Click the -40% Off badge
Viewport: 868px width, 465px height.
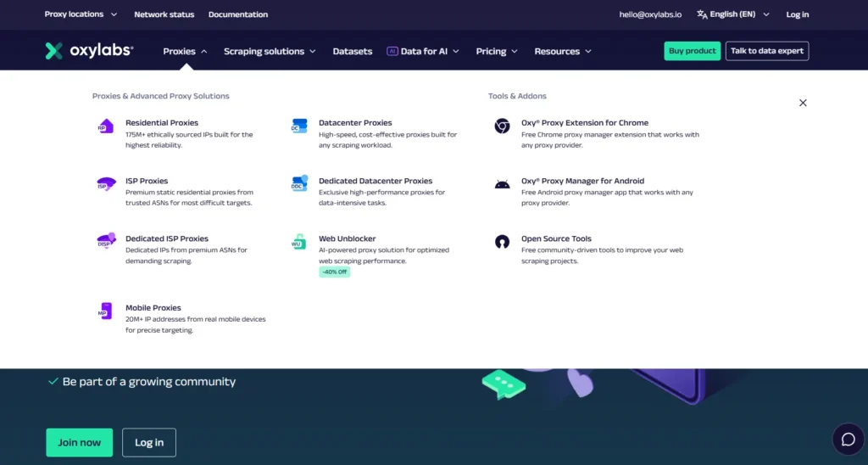point(334,272)
